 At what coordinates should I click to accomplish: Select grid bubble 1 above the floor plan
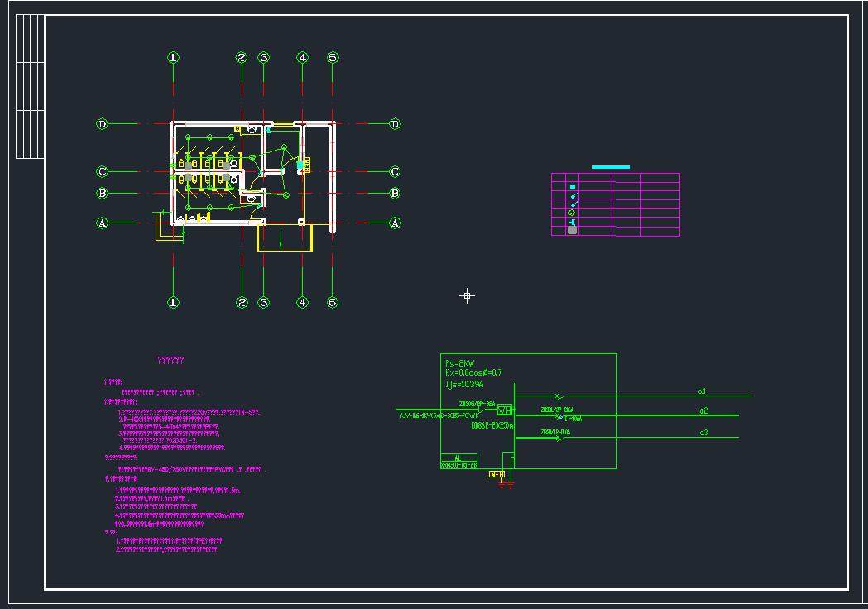[x=173, y=58]
